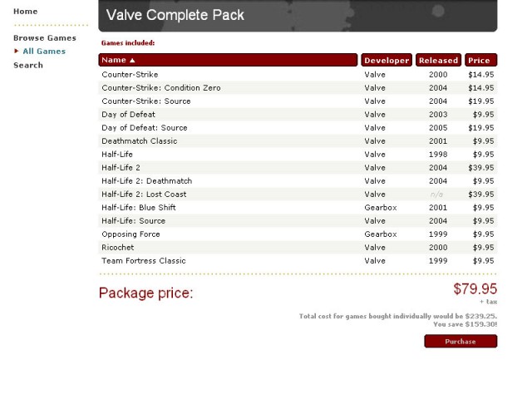This screenshot has width=532, height=399.
Task: Click the $79.95 package price
Action: (475, 289)
